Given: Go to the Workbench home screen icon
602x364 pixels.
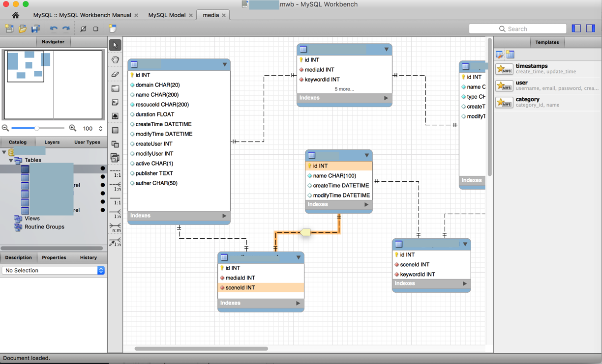Looking at the screenshot, I should tap(16, 15).
